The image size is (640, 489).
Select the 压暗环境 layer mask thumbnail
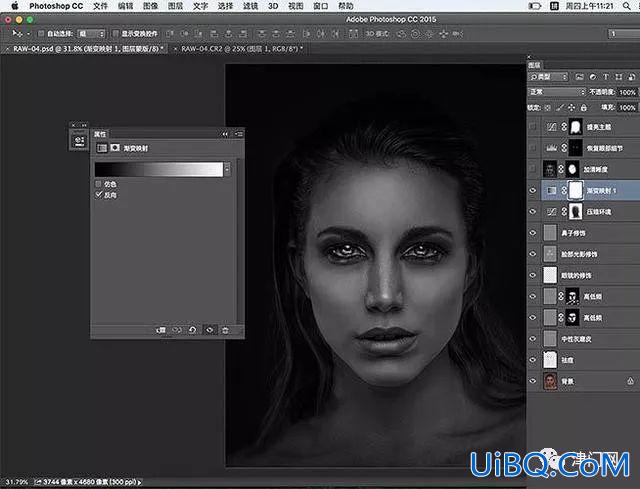576,212
